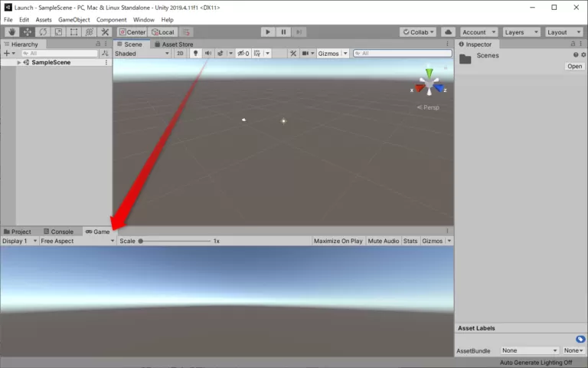This screenshot has width=588, height=368.
Task: Toggle scene lighting with lightbulb icon
Action: [195, 54]
